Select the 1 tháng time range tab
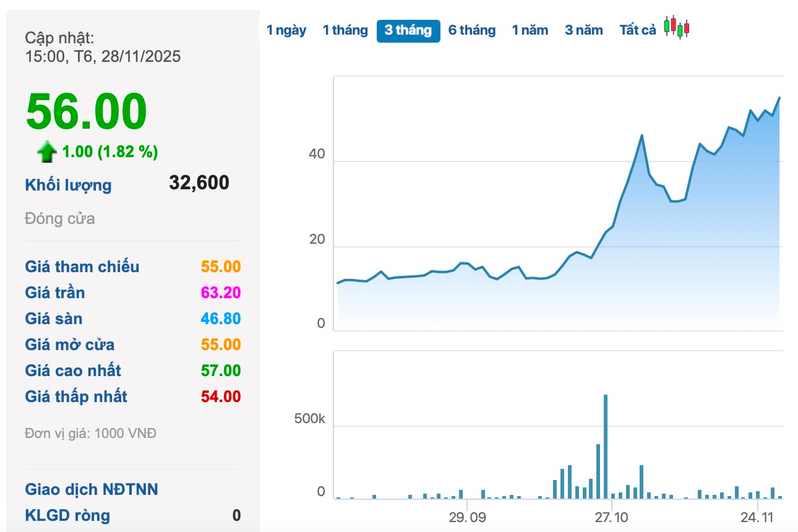The image size is (798, 532). click(345, 30)
